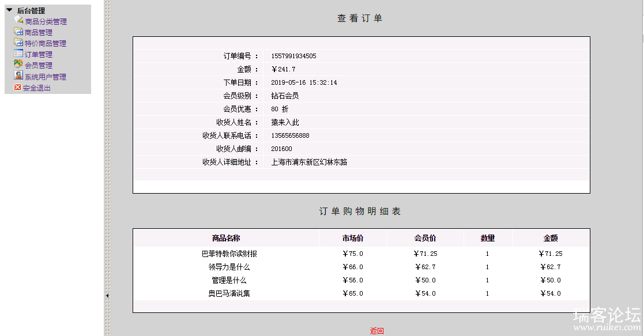Click the 特价商品管理 folder icon
This screenshot has width=644, height=336.
[18, 42]
